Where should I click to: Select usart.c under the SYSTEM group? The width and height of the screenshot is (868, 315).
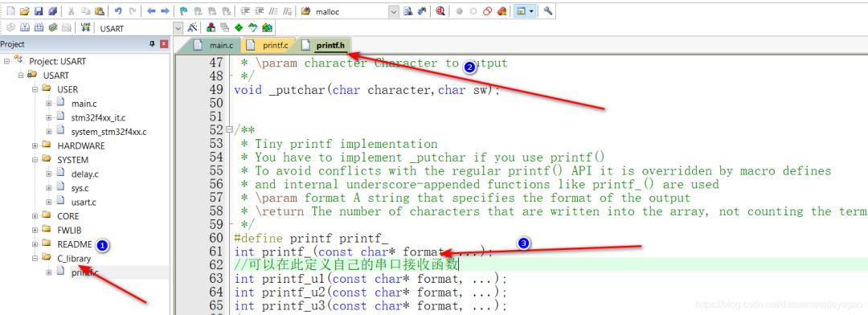(84, 202)
